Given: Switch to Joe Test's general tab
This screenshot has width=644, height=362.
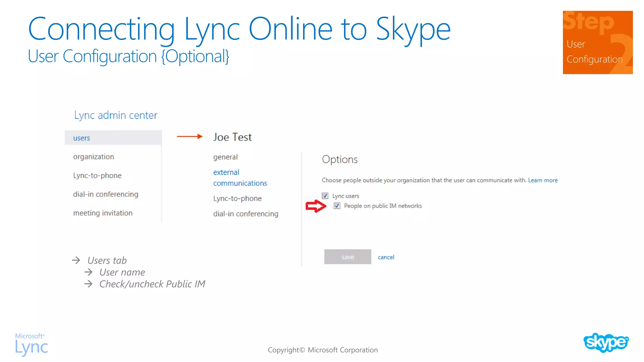Looking at the screenshot, I should 225,157.
